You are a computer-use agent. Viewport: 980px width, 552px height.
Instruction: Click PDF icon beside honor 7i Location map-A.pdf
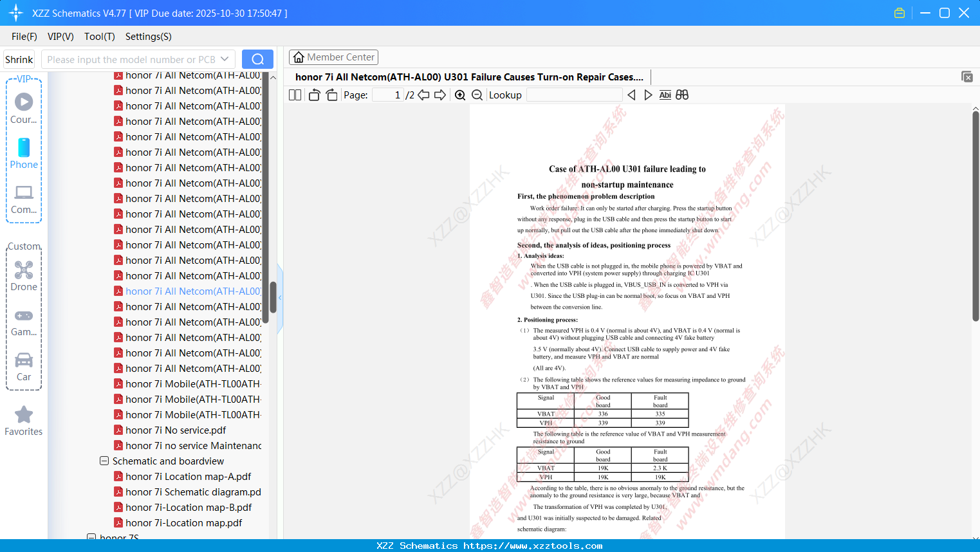(x=118, y=476)
